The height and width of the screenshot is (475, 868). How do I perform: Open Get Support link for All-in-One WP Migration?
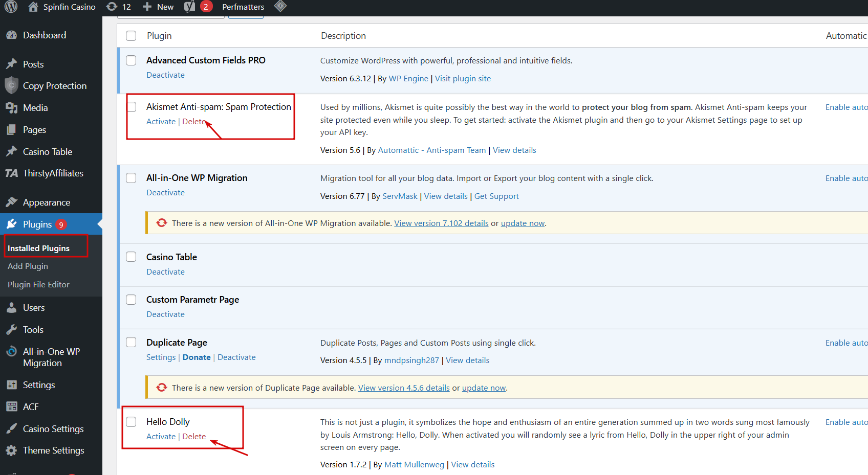point(496,196)
